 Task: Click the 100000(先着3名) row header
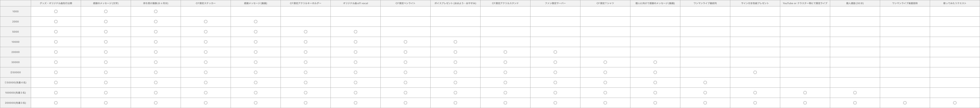click(x=16, y=92)
